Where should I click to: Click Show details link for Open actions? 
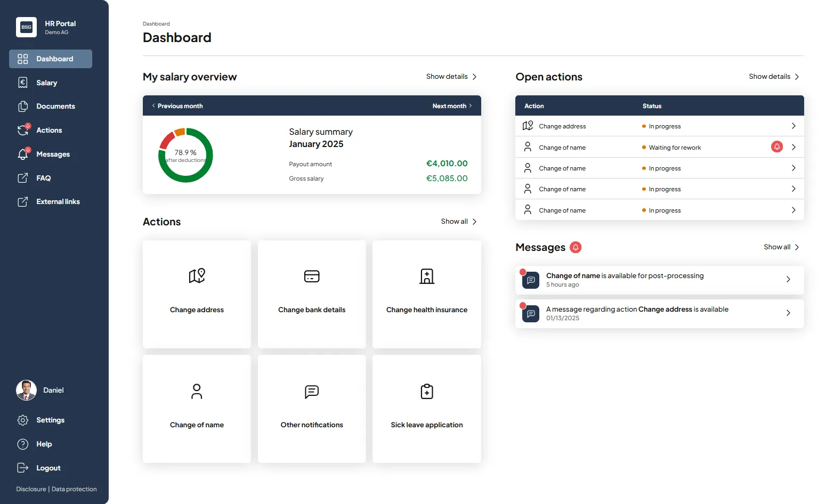point(773,77)
